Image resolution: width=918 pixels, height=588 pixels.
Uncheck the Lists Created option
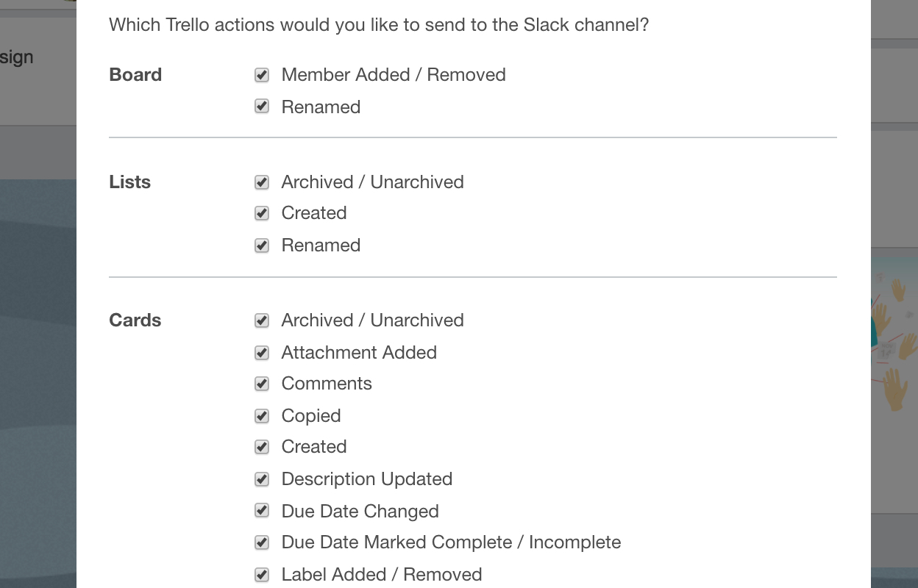tap(262, 213)
